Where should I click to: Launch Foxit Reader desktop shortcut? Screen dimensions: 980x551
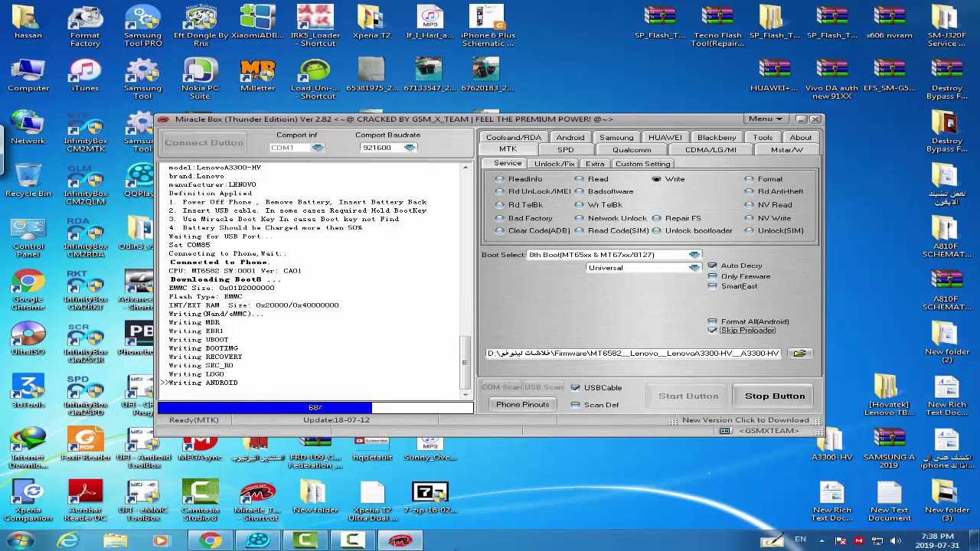[85, 445]
